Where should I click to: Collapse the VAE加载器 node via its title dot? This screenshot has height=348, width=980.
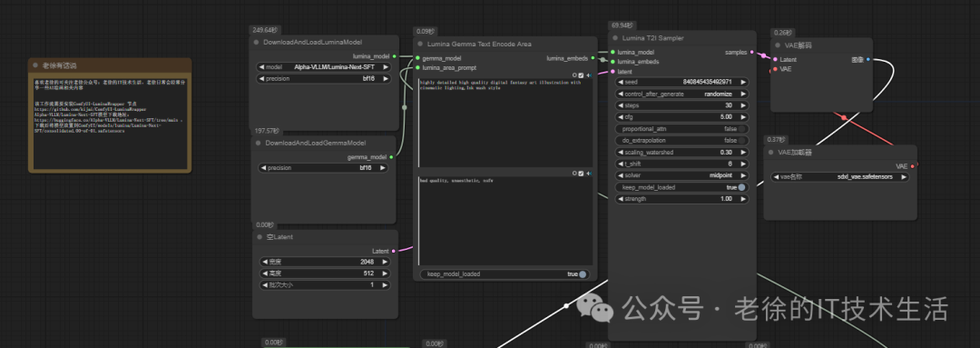click(770, 153)
